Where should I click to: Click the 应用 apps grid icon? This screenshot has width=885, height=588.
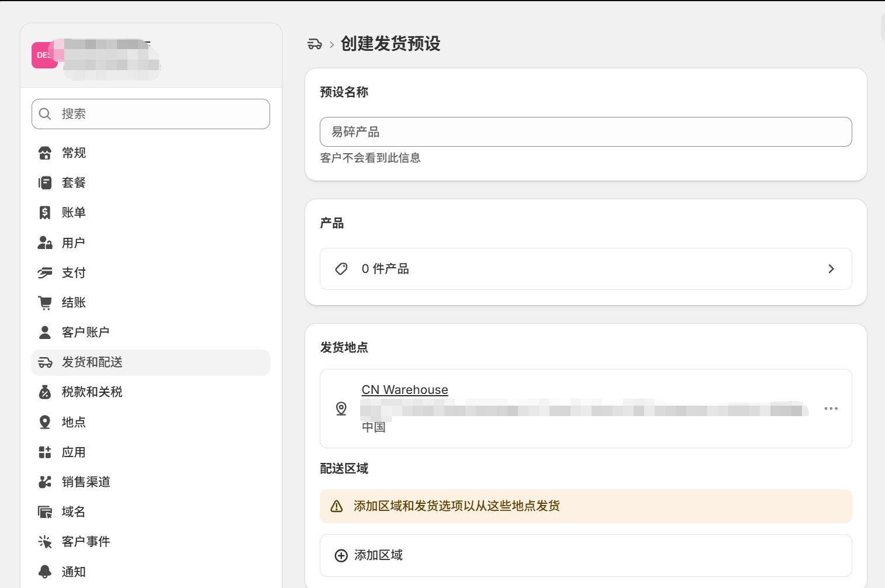pyautogui.click(x=45, y=452)
